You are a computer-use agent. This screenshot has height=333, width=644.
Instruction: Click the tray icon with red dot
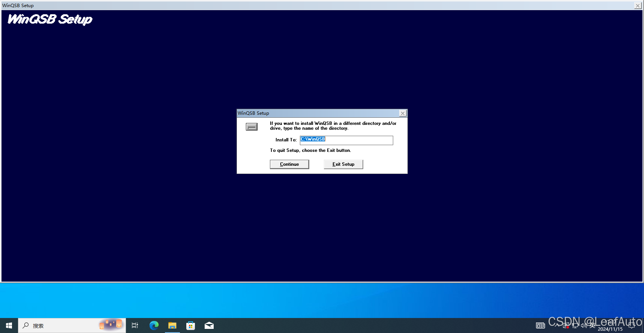566,325
